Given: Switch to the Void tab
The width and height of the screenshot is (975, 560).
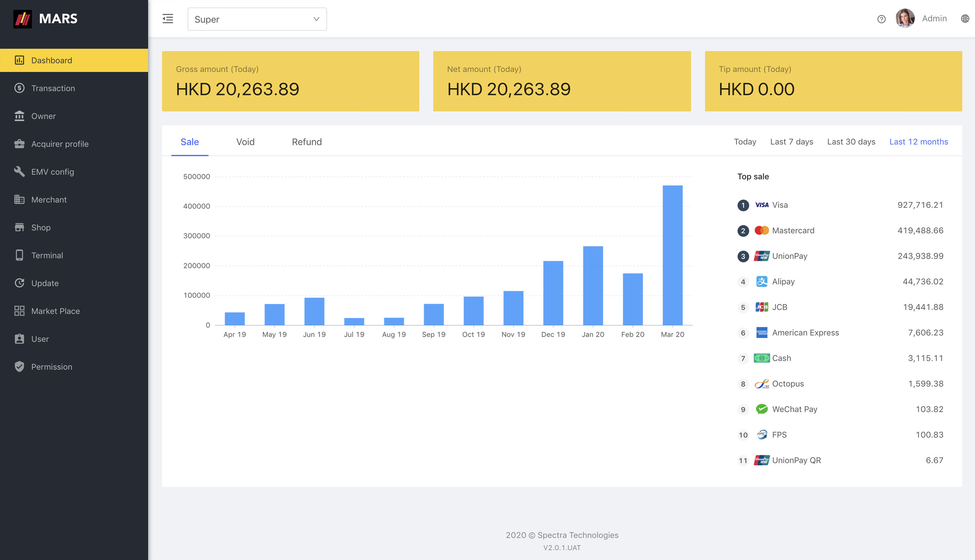Looking at the screenshot, I should click(245, 142).
